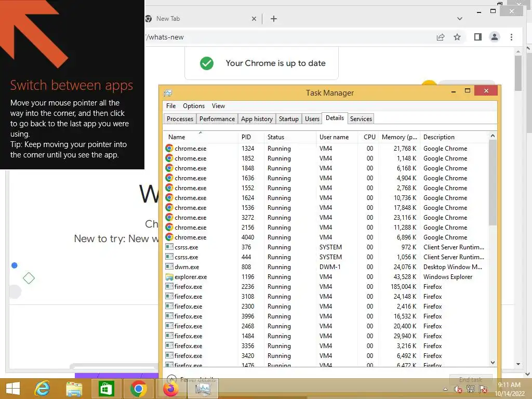Select csrss.exe with PID 444
Screen dimensions: 532x399
pos(326,257)
